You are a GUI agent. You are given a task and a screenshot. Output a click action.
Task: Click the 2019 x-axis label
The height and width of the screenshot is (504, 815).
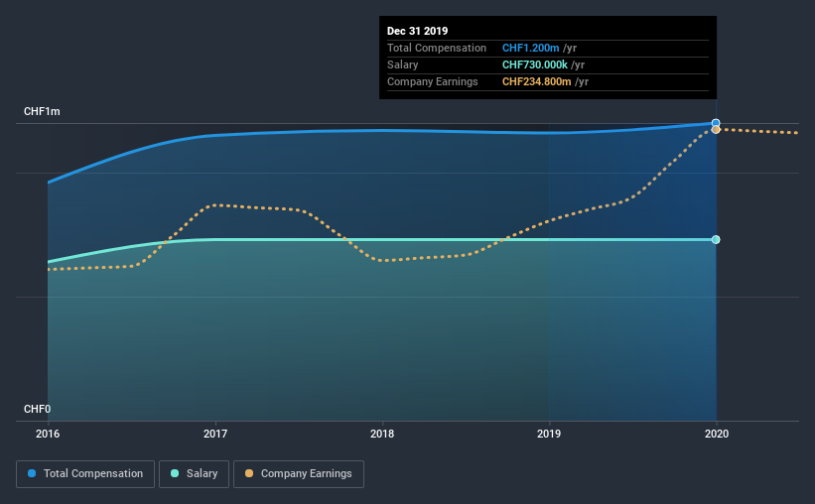coord(549,434)
